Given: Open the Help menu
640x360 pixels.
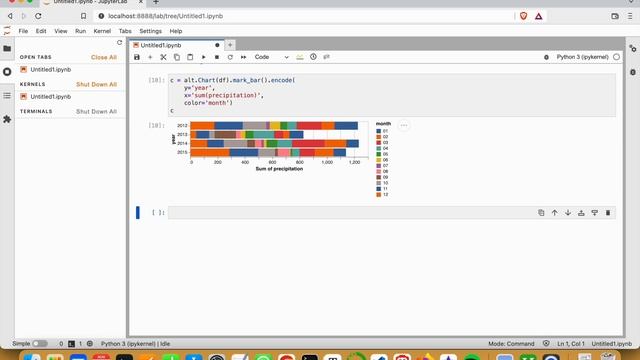Looking at the screenshot, I should coord(176,31).
